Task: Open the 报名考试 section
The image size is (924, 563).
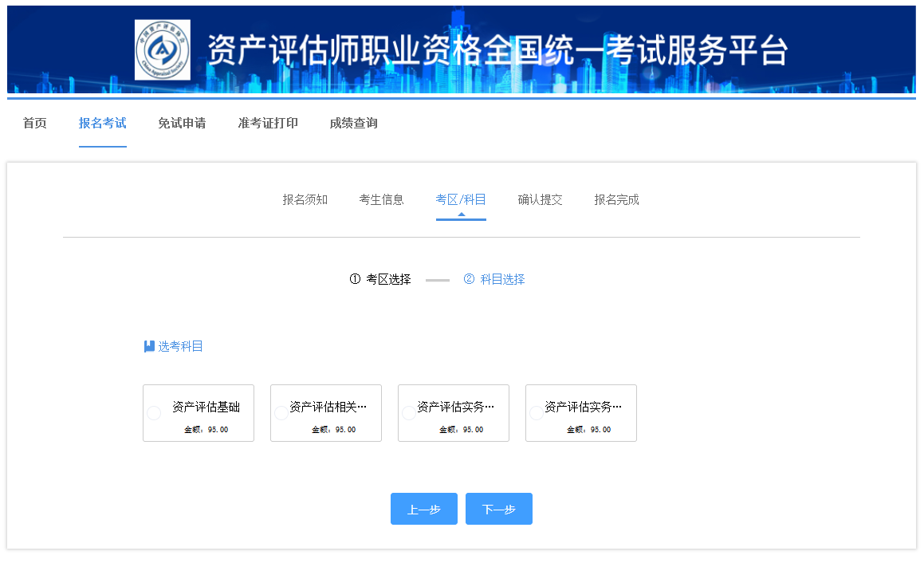Action: click(102, 124)
